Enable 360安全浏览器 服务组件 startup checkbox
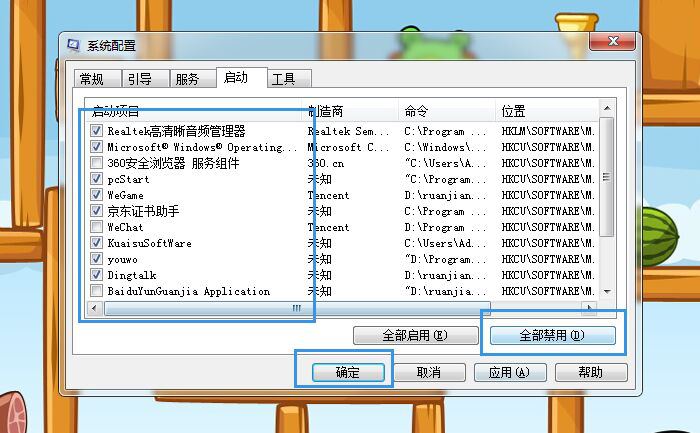700x433 pixels. point(96,163)
